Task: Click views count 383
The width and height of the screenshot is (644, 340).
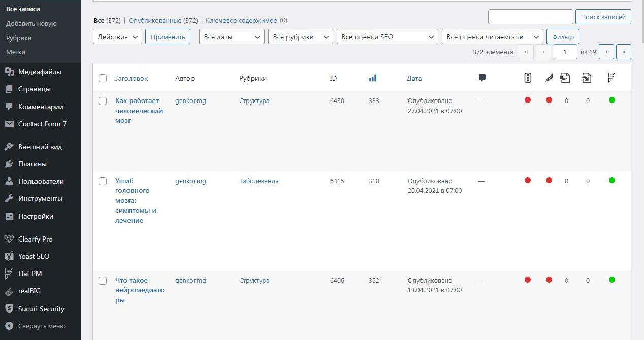Action: click(374, 100)
